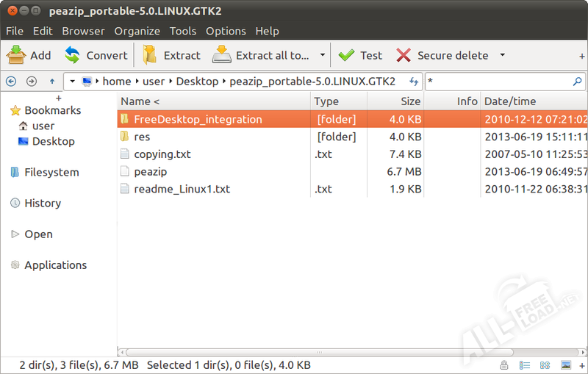The height and width of the screenshot is (374, 588).
Task: Switch to details list view icon
Action: (x=525, y=365)
